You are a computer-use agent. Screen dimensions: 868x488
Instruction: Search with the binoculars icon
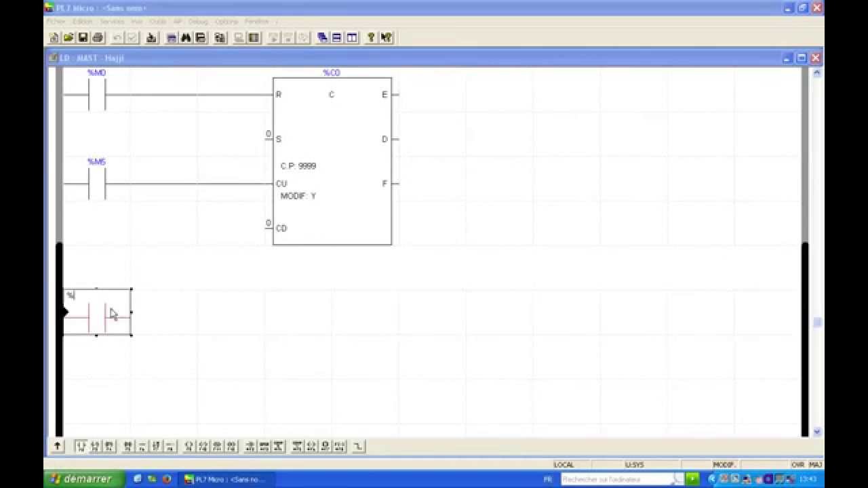[186, 38]
